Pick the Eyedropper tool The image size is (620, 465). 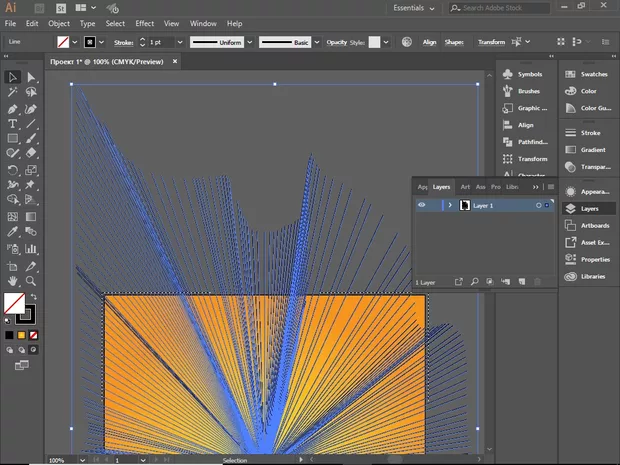coord(13,231)
